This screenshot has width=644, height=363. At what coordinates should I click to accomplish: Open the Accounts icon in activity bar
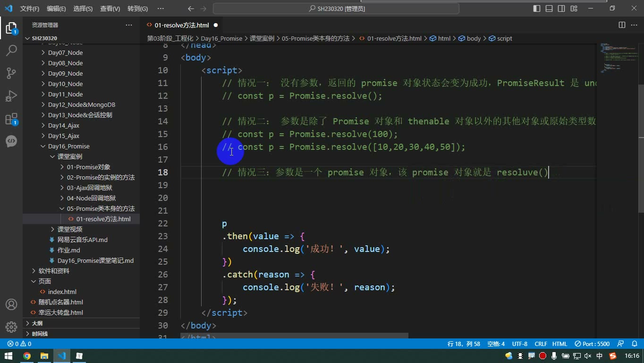11,304
